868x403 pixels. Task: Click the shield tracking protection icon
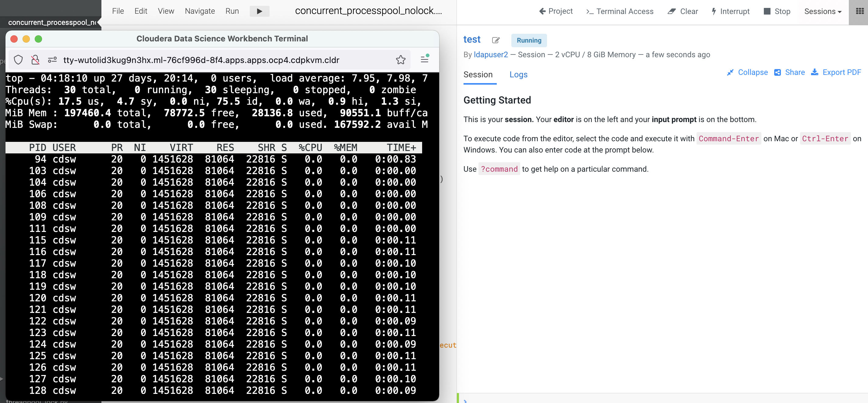(x=18, y=60)
